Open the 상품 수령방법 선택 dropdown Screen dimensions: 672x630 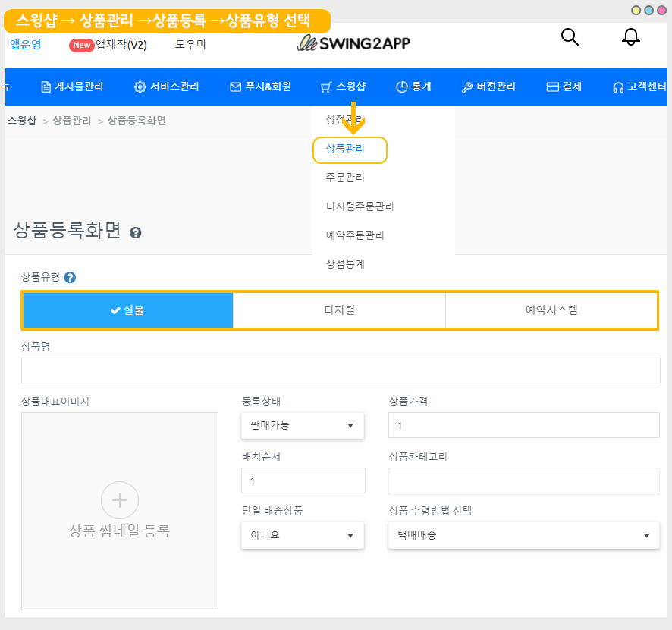click(x=523, y=535)
